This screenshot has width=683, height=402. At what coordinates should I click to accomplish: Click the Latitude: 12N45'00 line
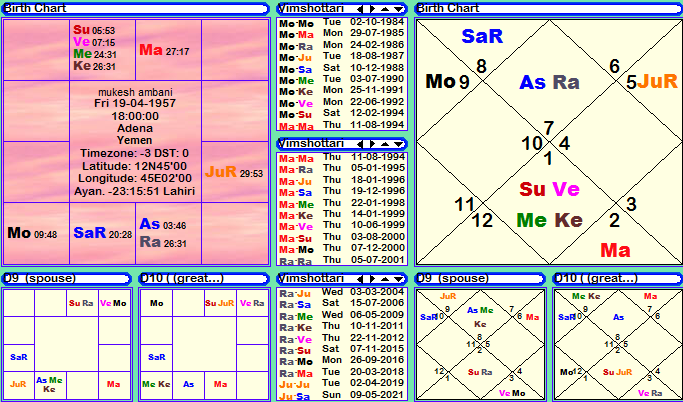(135, 166)
